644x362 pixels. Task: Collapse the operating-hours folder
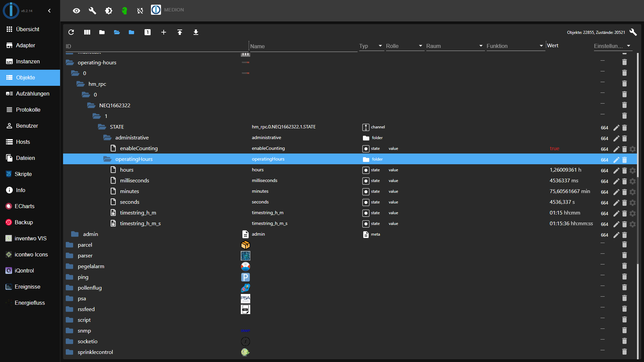click(70, 62)
